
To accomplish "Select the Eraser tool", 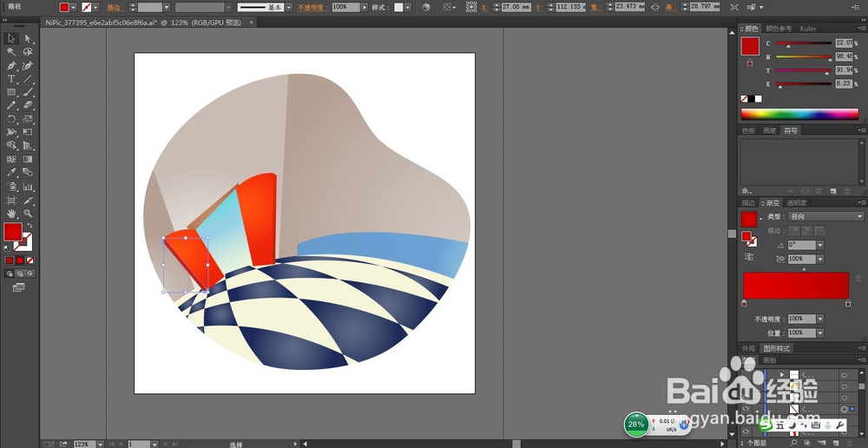I will click(28, 105).
